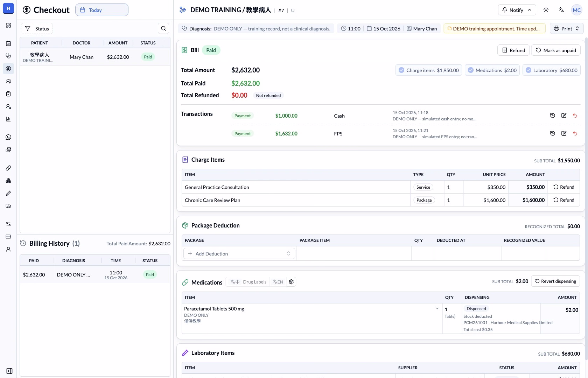588x378 pixels.
Task: Click Mark as unpaid
Action: [x=556, y=50]
